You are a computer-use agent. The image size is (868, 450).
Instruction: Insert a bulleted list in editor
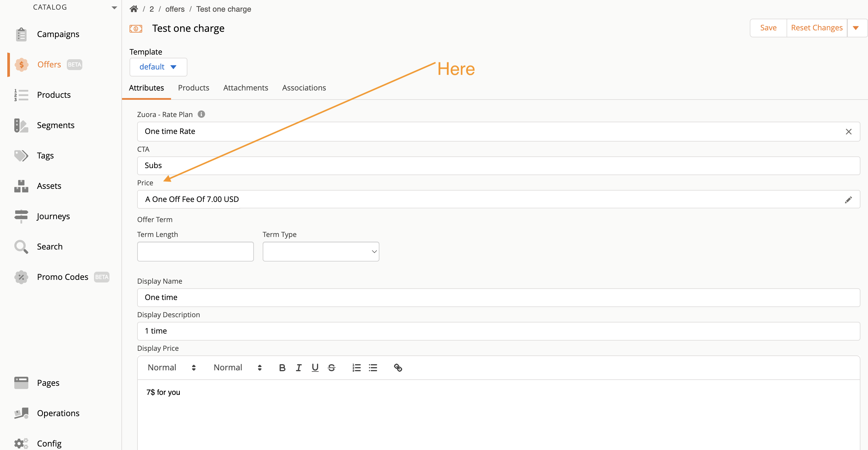(x=373, y=367)
